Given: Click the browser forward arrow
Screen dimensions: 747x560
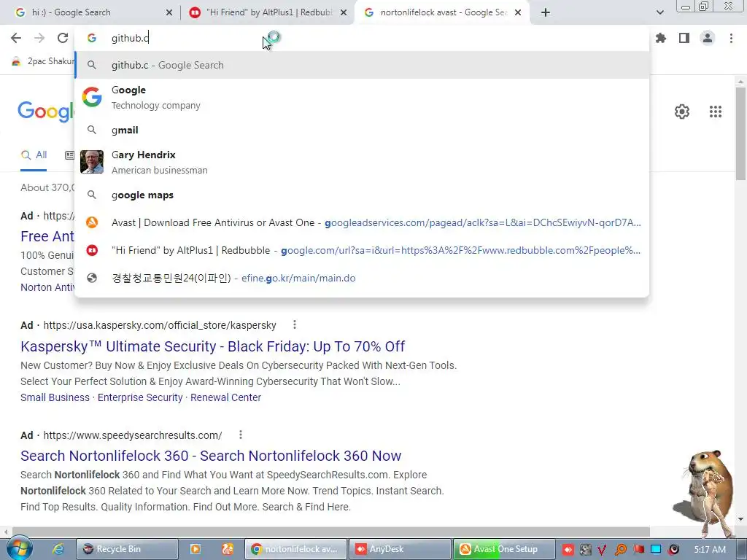Looking at the screenshot, I should click(x=39, y=38).
